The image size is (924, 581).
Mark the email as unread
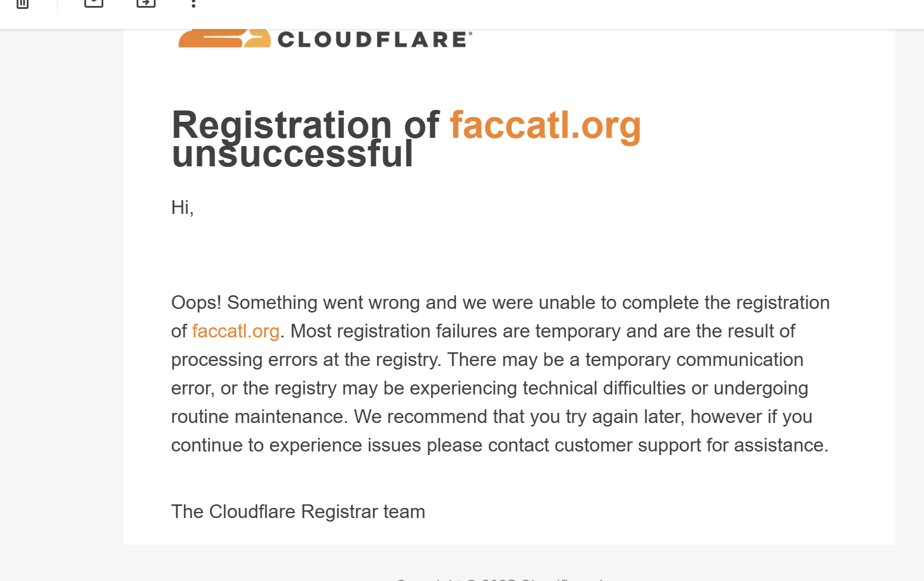click(x=94, y=3)
